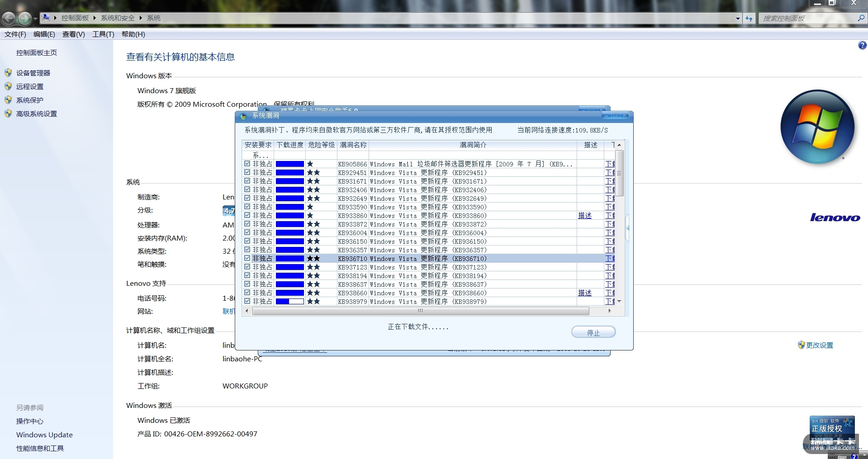Image resolution: width=868 pixels, height=459 pixels.
Task: Open 性能信息和工具 link
Action: [x=40, y=449]
